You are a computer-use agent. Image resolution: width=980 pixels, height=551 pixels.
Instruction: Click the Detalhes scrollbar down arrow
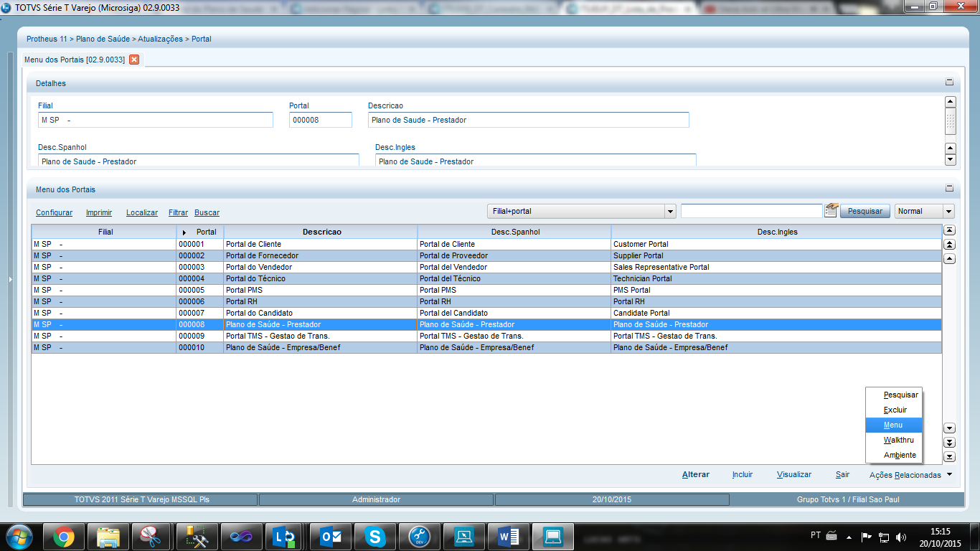(951, 159)
